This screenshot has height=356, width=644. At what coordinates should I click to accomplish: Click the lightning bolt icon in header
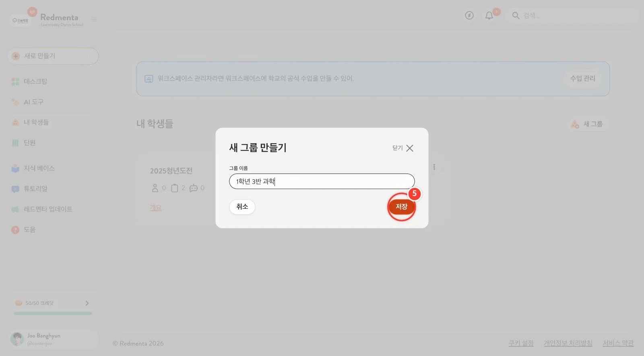click(469, 15)
